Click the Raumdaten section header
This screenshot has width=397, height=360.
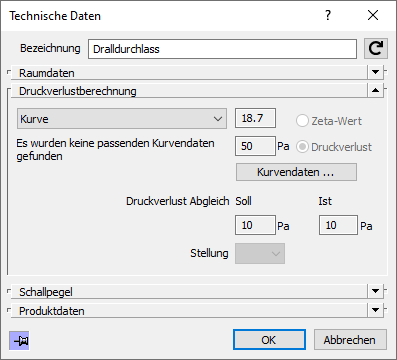[x=189, y=73]
